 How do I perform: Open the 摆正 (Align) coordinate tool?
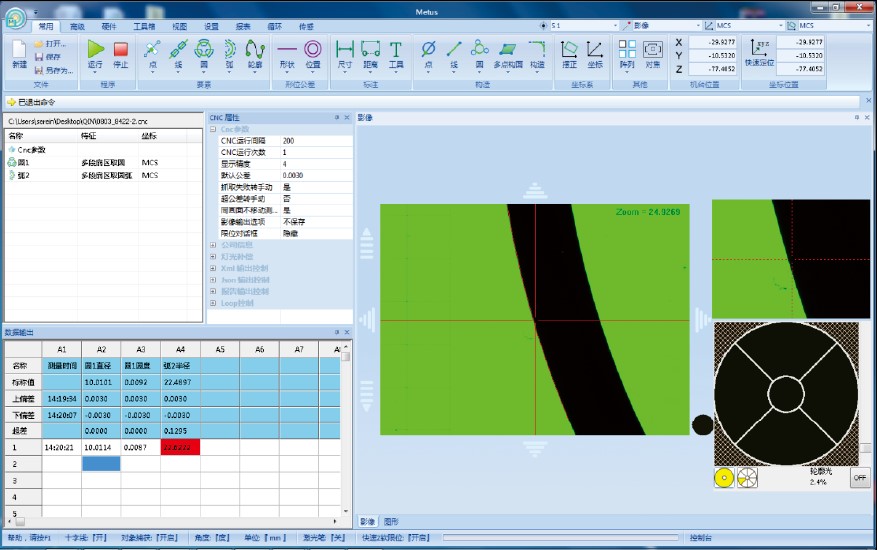(568, 53)
